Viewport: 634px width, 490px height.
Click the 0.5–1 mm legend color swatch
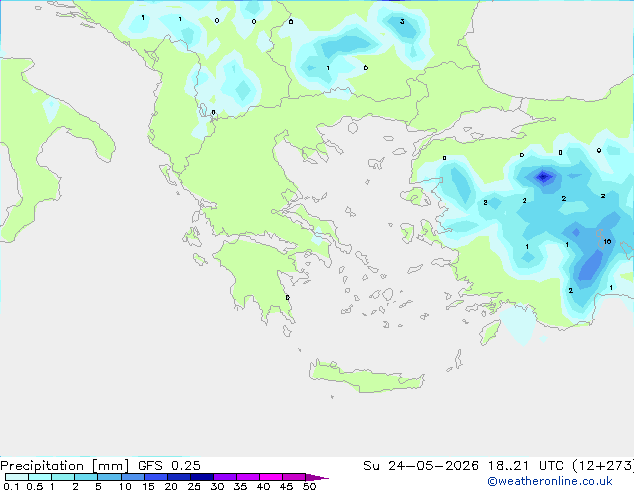(x=40, y=477)
